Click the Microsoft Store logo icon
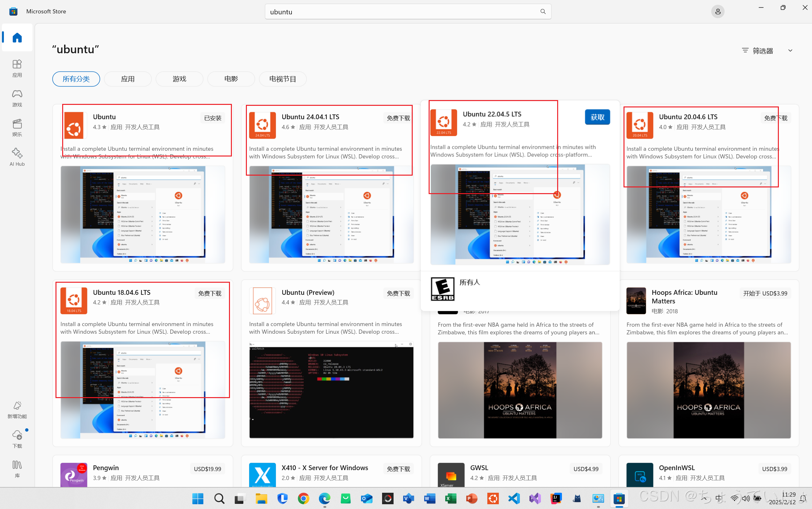 click(13, 11)
